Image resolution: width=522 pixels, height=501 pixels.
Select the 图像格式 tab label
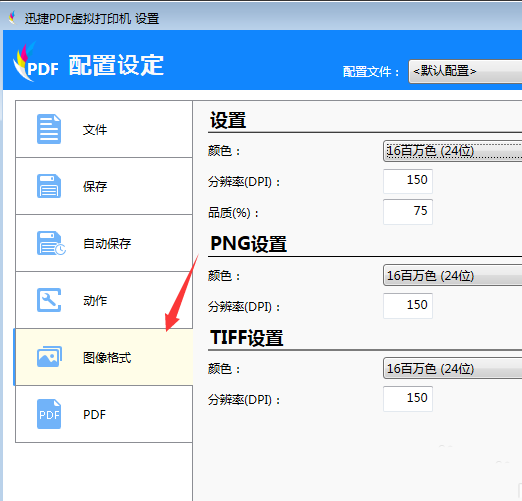[x=107, y=357]
